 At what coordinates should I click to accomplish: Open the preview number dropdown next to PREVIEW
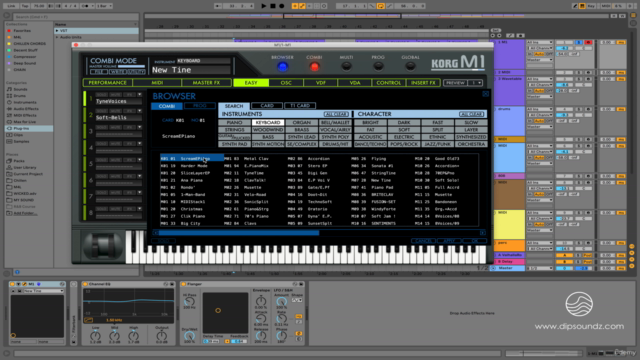click(x=476, y=83)
